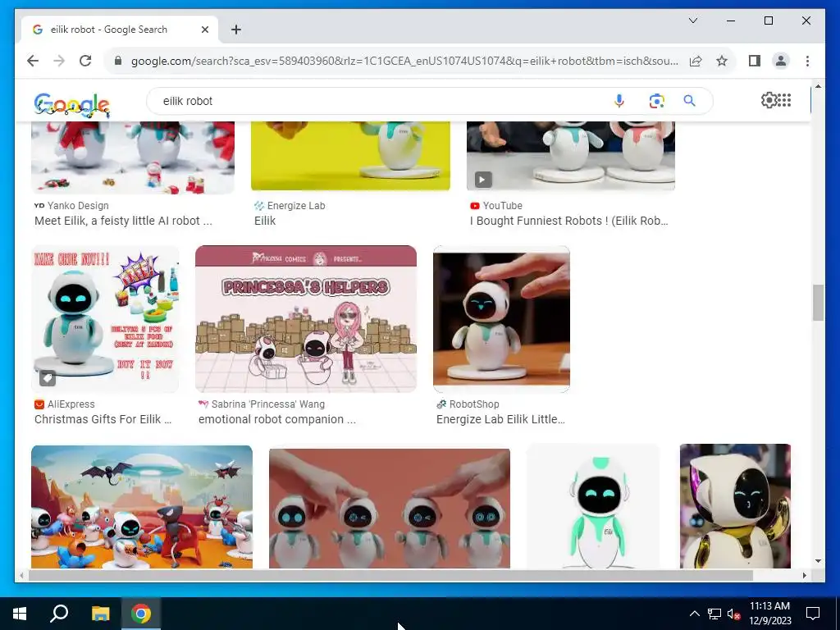Click I Bought Funniest Robots link
The image size is (840, 630).
coord(569,221)
